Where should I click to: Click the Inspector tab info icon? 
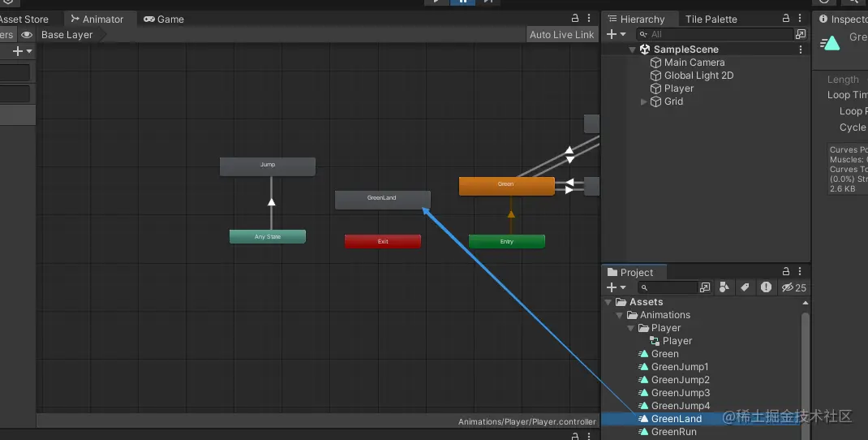click(823, 19)
